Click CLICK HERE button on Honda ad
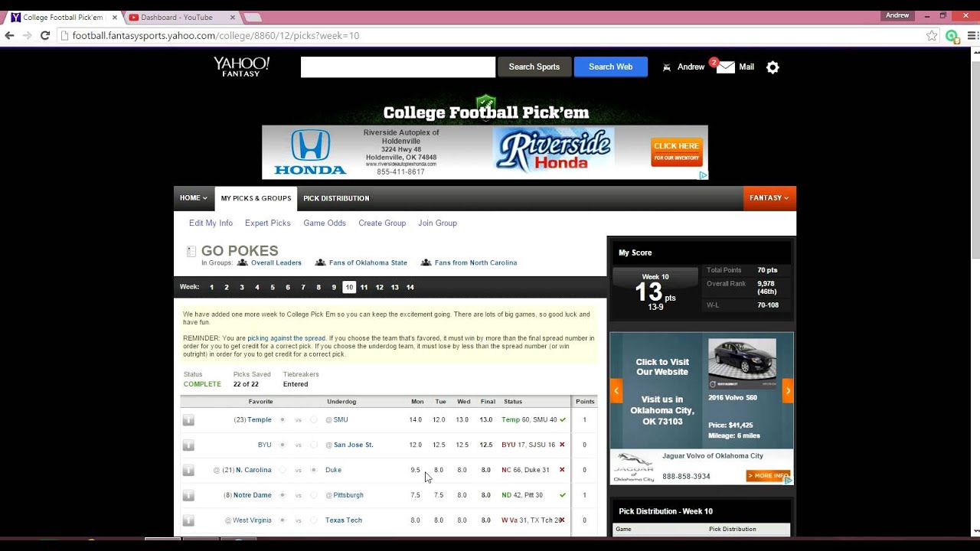 [x=676, y=152]
